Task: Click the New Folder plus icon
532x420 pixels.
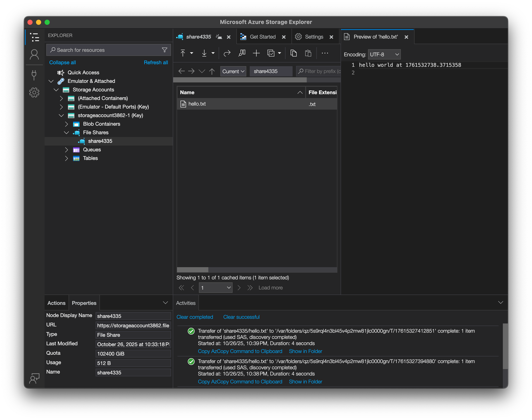Action: [256, 53]
